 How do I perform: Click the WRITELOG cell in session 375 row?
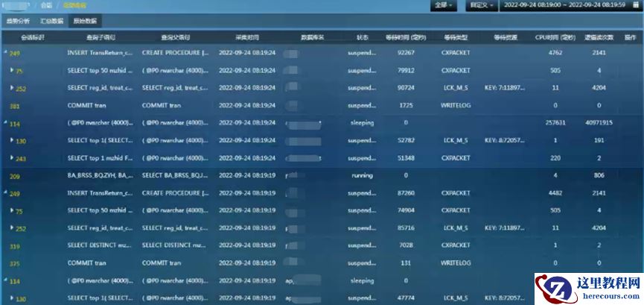[456, 263]
